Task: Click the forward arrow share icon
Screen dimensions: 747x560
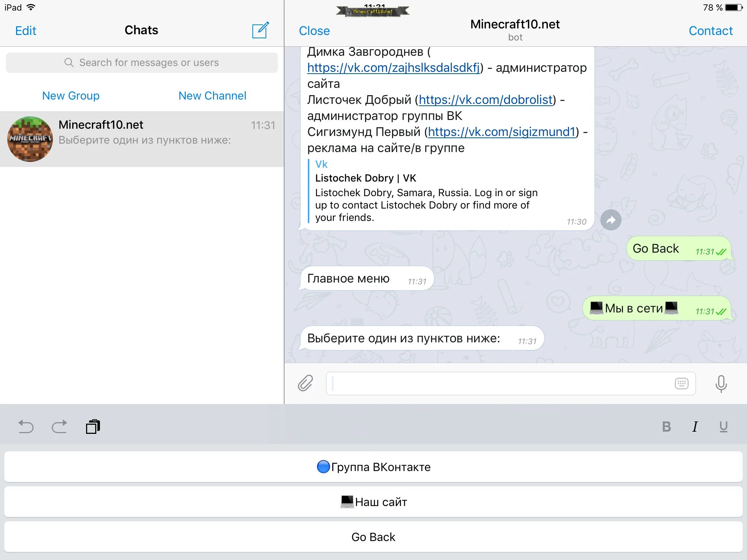Action: (x=611, y=220)
